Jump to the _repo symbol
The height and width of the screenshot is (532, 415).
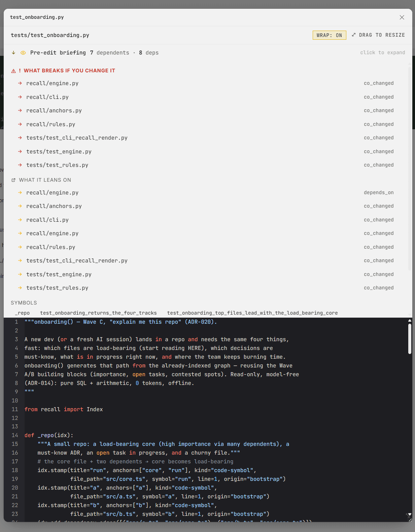point(22,313)
